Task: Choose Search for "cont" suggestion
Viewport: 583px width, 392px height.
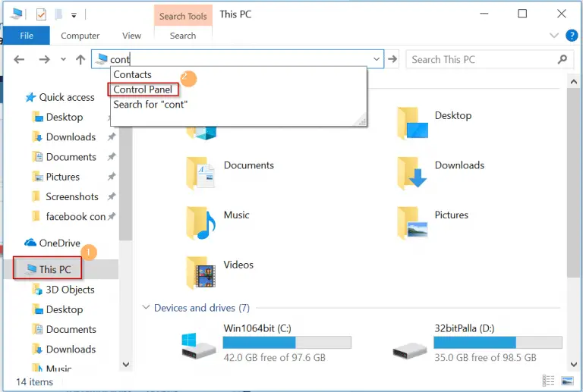Action: [150, 105]
